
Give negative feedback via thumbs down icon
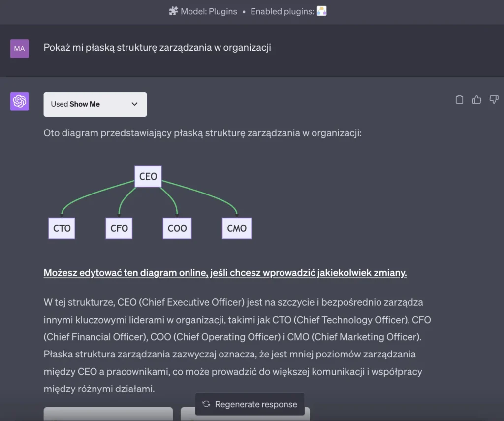coord(494,99)
